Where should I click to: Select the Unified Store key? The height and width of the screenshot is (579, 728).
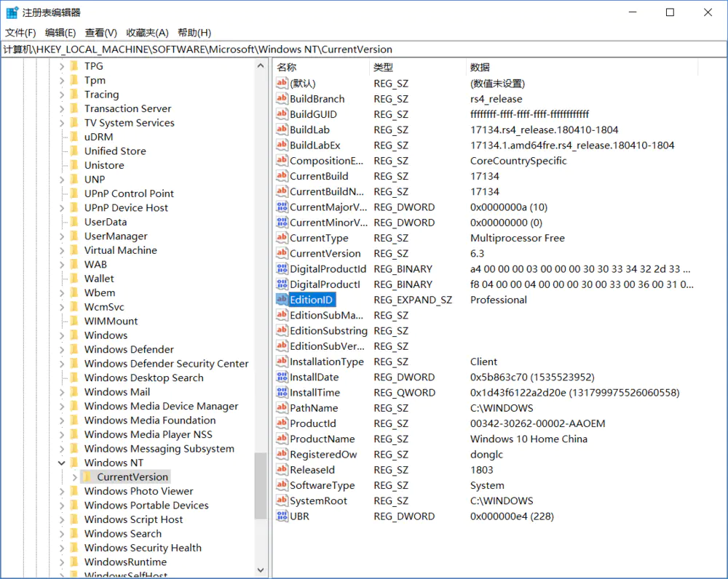coord(115,151)
